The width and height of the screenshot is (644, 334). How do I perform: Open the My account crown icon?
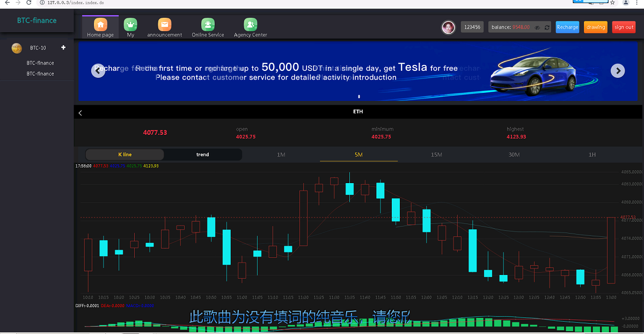[x=130, y=25]
